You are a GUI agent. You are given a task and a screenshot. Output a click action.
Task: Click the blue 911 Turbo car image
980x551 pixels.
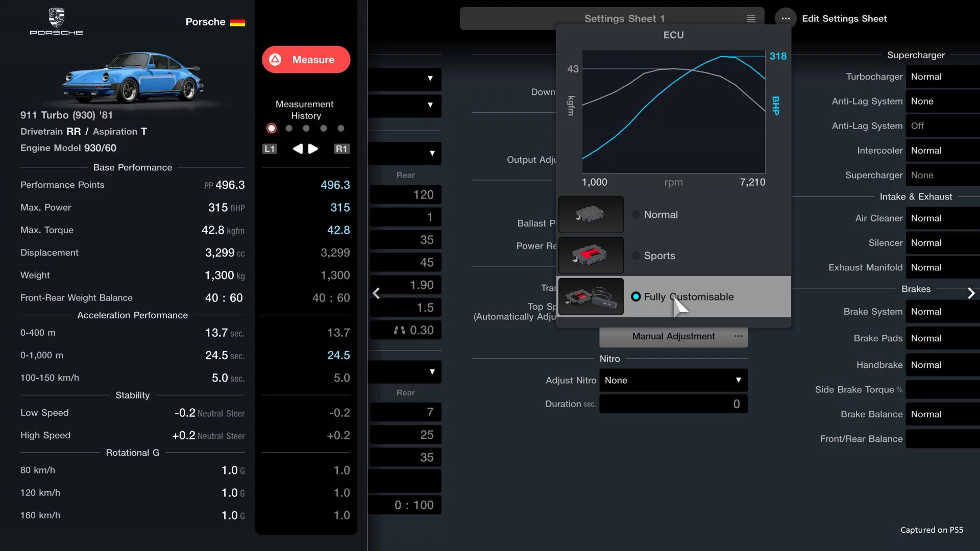(134, 77)
